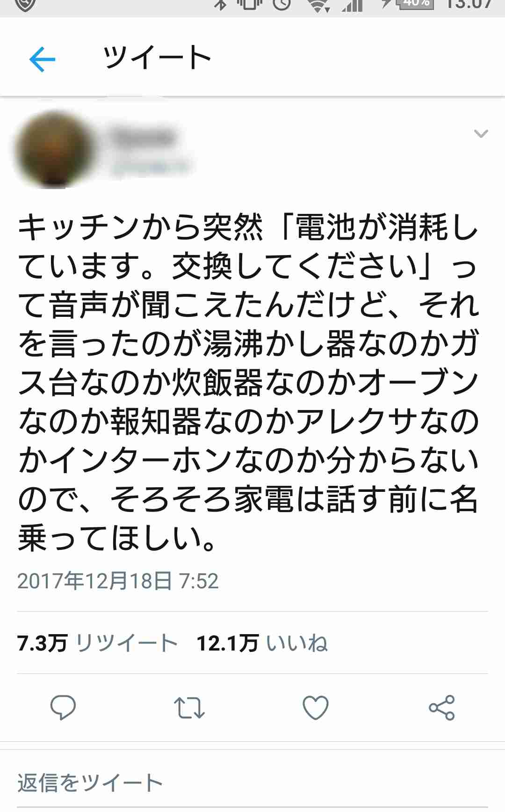The height and width of the screenshot is (812, 505).
Task: Tap the tweet body text
Action: point(248,382)
